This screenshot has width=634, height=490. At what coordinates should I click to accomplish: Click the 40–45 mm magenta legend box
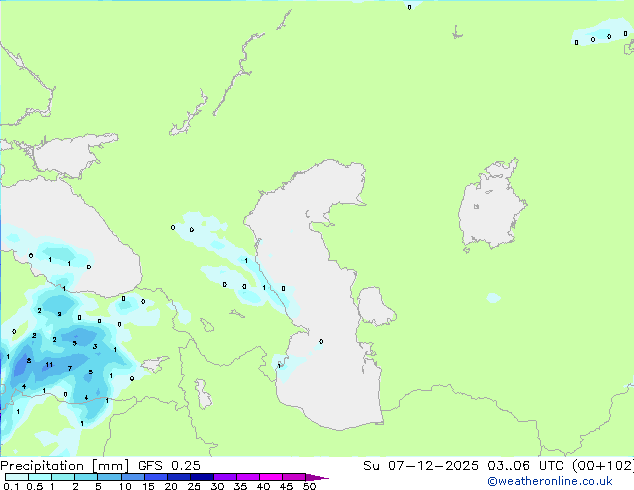[x=271, y=477]
